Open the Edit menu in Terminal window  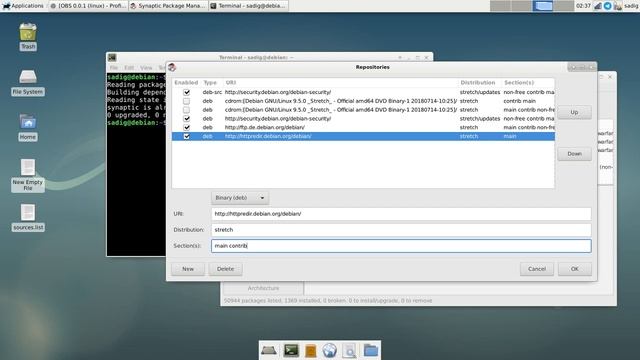129,68
